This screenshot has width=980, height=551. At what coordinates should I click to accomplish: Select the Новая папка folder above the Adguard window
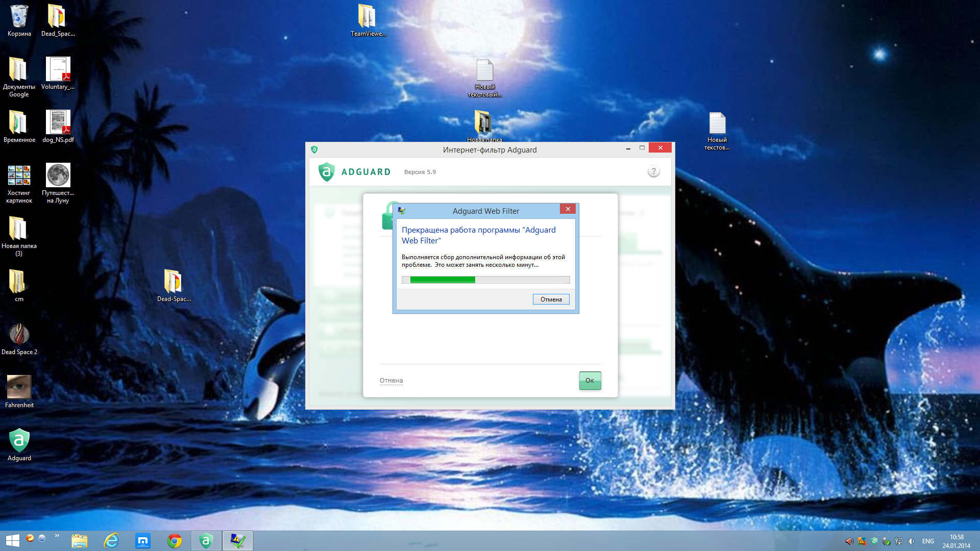click(484, 126)
